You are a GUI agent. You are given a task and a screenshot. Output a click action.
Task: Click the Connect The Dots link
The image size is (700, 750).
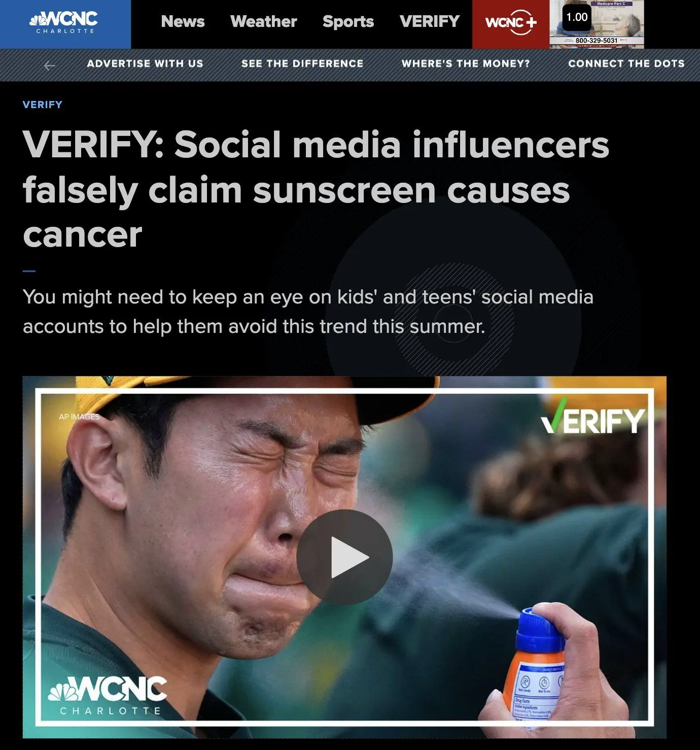(x=626, y=63)
